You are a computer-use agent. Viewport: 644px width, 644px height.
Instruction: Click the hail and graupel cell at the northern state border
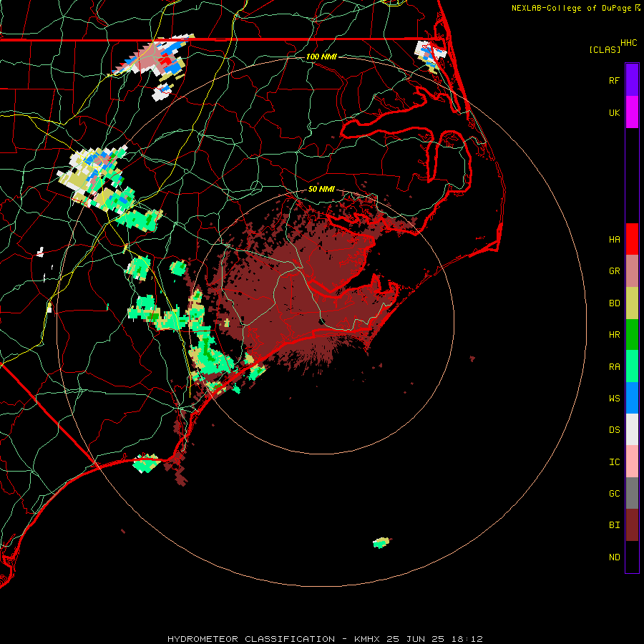(154, 57)
